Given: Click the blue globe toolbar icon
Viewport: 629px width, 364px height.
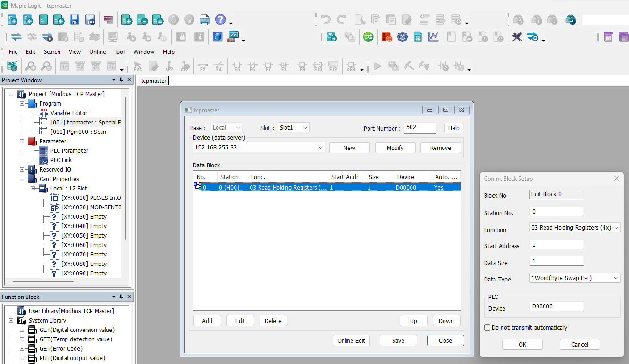Looking at the screenshot, I should click(217, 37).
